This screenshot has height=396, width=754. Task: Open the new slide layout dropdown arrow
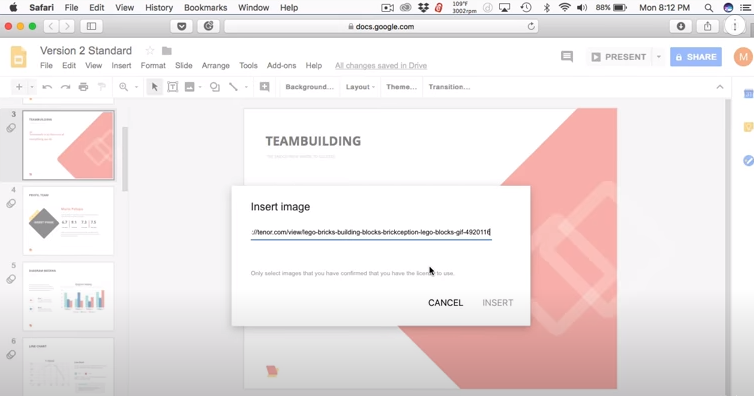point(32,87)
